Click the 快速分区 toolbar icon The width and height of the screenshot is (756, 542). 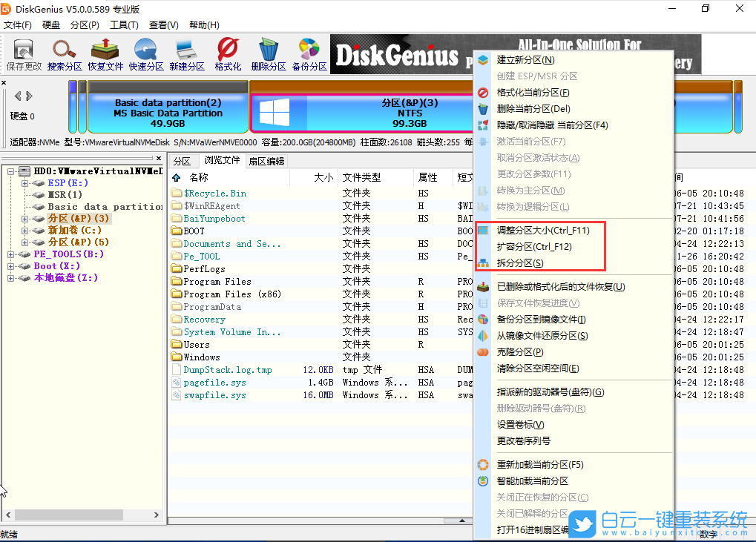pyautogui.click(x=145, y=52)
